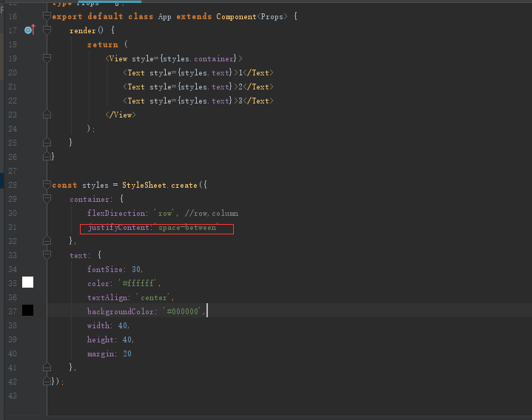
Task: Click the Component class name on line 16
Action: pos(235,16)
